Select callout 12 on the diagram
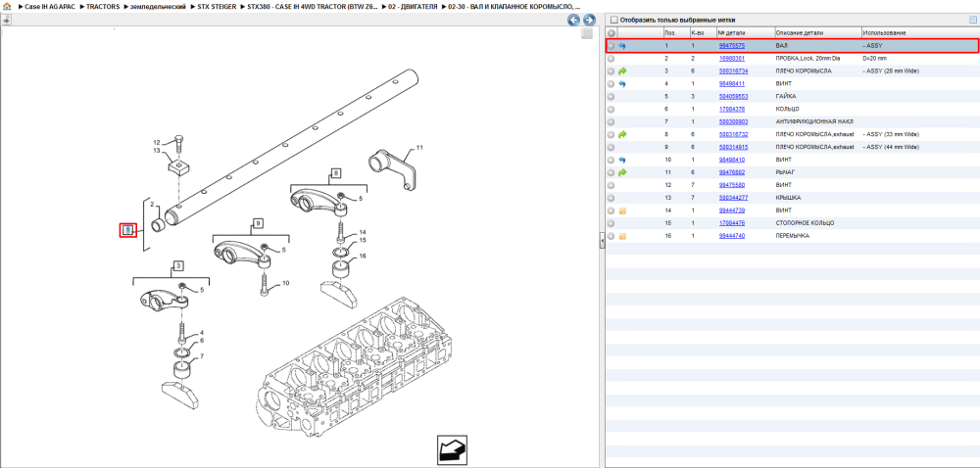The image size is (980, 468). click(x=157, y=142)
